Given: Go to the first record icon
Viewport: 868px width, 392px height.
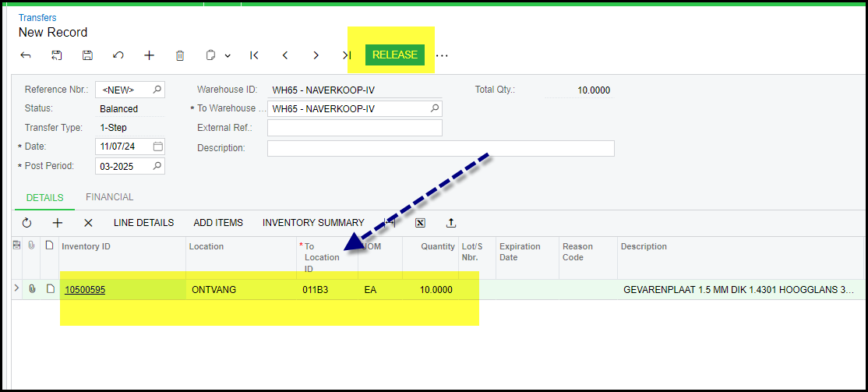Looking at the screenshot, I should point(254,55).
